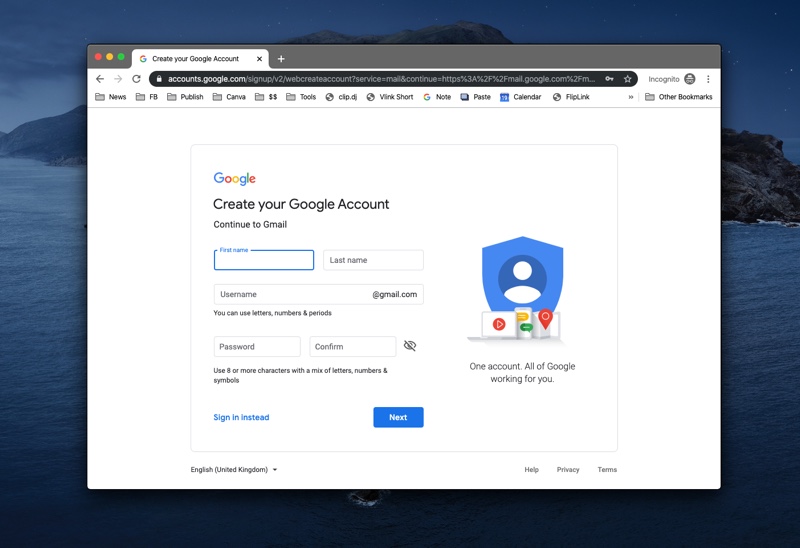Open the Privacy link in the footer

(568, 469)
